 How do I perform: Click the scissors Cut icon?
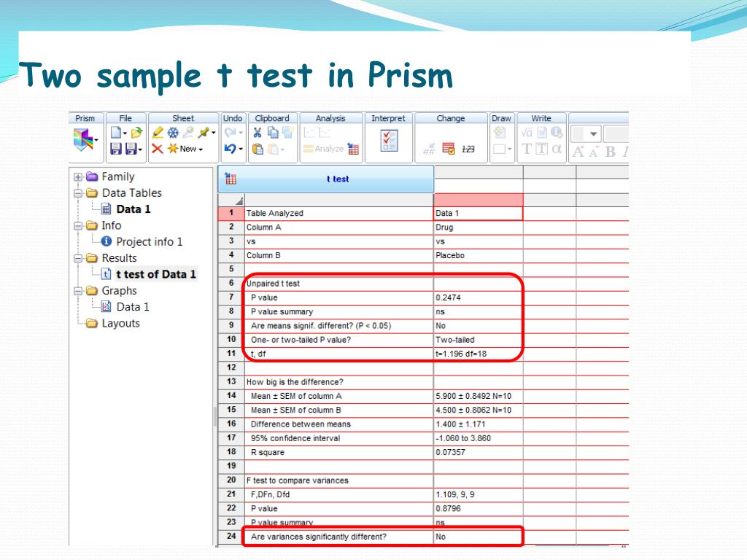point(258,133)
